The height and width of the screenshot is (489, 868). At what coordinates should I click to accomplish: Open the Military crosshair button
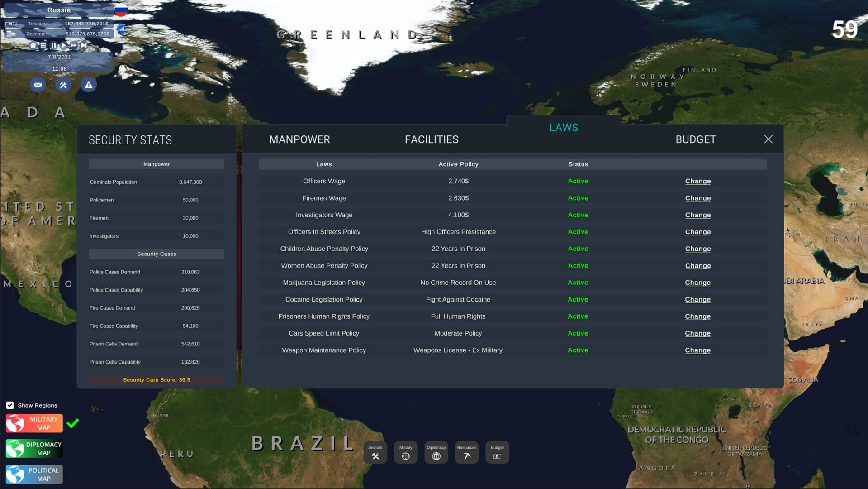click(406, 452)
